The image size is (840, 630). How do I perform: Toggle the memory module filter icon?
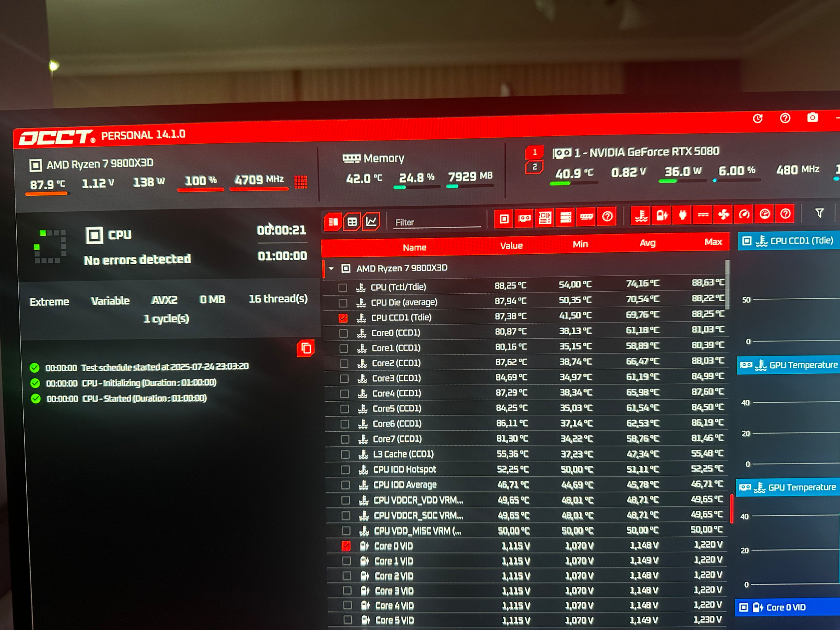pyautogui.click(x=586, y=217)
